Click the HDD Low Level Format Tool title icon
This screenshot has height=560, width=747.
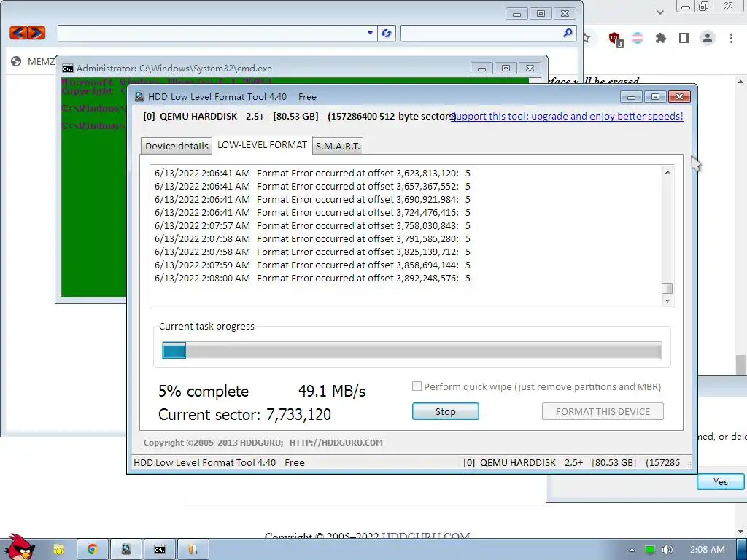(x=139, y=97)
